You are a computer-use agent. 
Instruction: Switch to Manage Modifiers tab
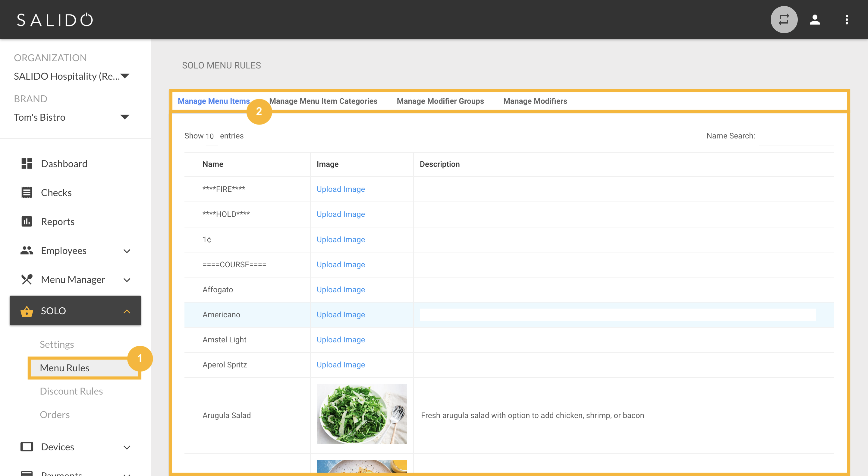point(535,101)
